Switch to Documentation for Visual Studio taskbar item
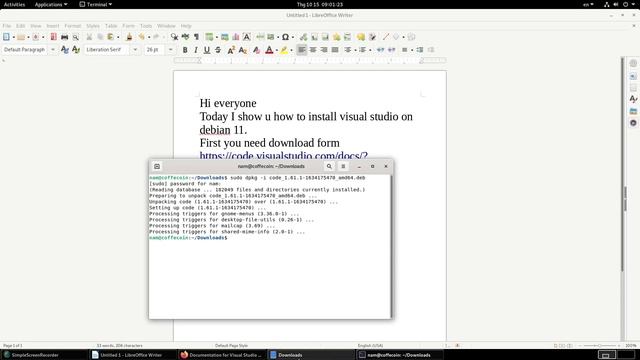Screen dimensions: 640x360 pos(222,355)
